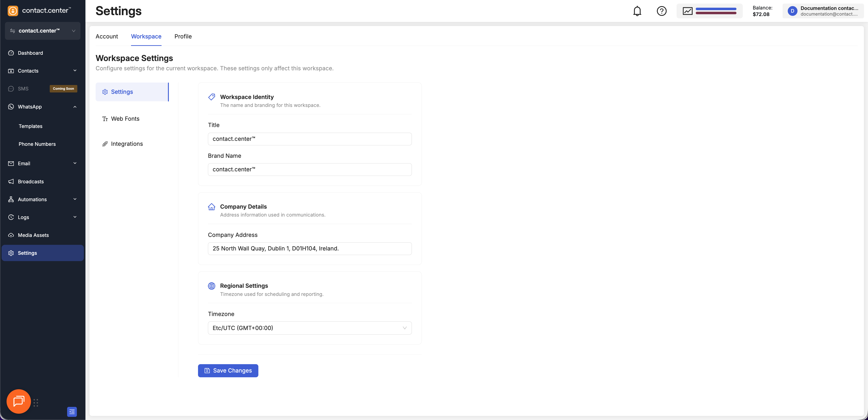Click the Save Changes button
868x420 pixels.
tap(228, 370)
